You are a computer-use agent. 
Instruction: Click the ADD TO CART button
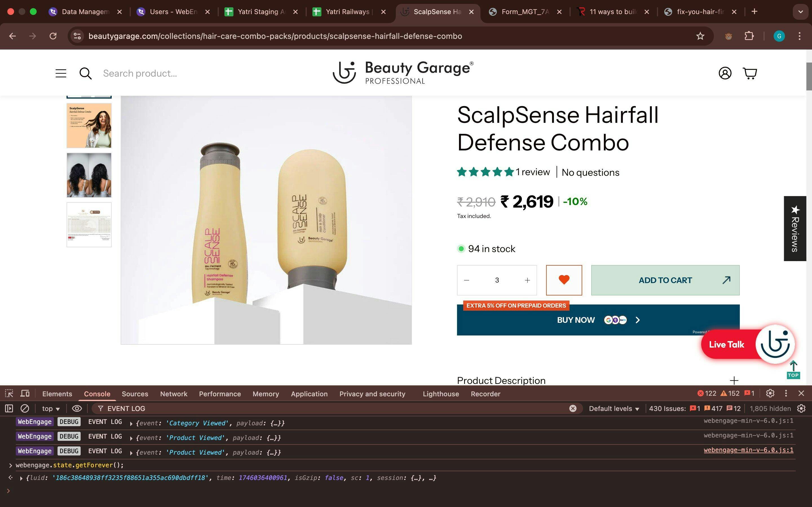click(x=665, y=280)
